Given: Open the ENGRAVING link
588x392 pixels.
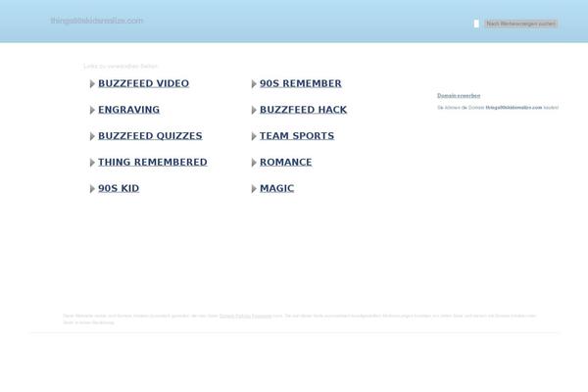Looking at the screenshot, I should click(x=128, y=110).
